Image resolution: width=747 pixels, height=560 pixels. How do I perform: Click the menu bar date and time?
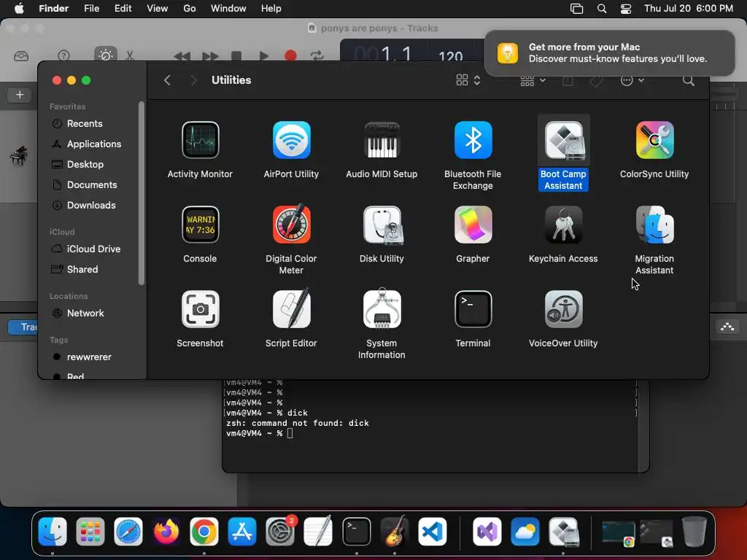pyautogui.click(x=689, y=9)
